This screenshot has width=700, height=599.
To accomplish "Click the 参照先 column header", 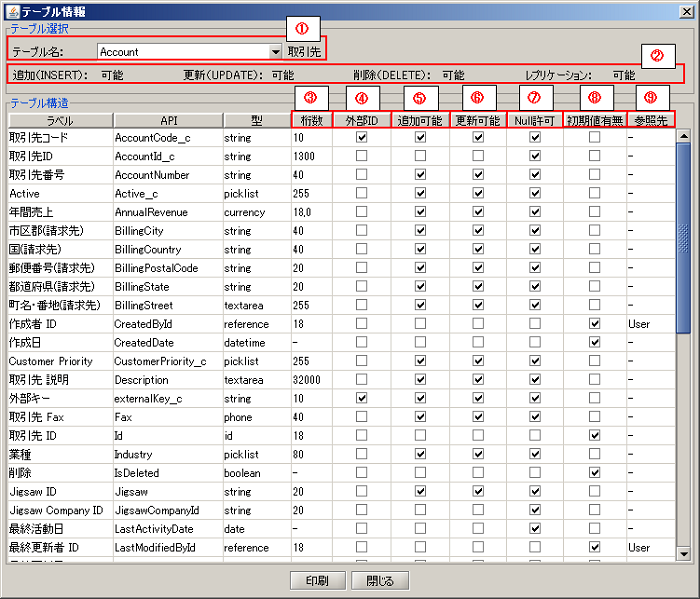I will tap(651, 121).
